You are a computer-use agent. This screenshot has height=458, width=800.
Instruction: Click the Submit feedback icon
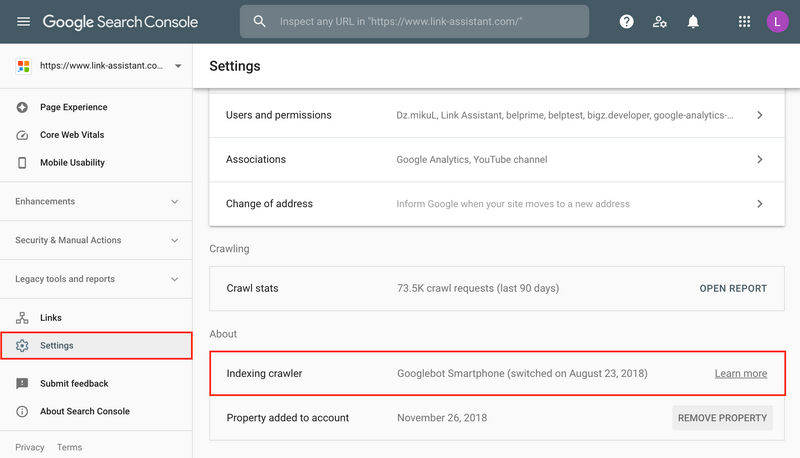(22, 384)
